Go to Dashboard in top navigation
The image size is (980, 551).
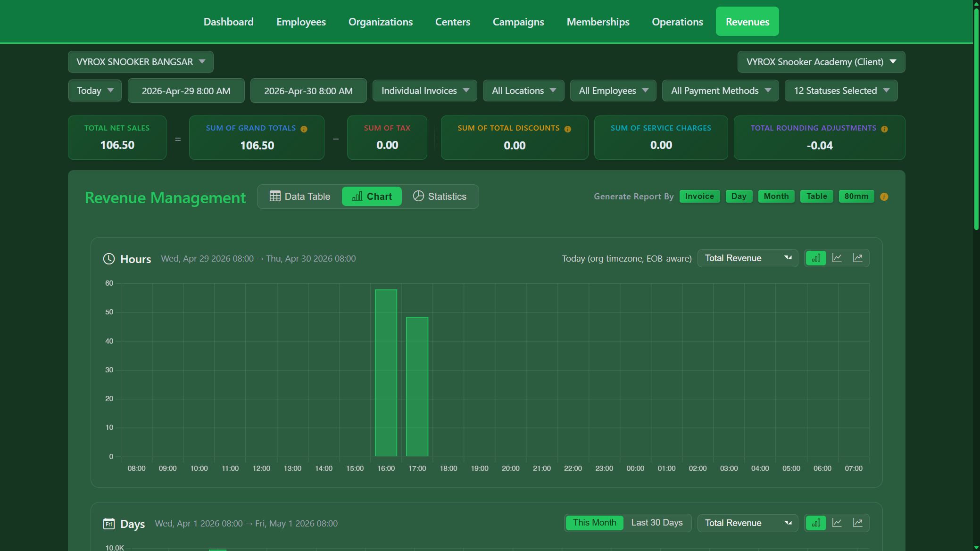(228, 22)
